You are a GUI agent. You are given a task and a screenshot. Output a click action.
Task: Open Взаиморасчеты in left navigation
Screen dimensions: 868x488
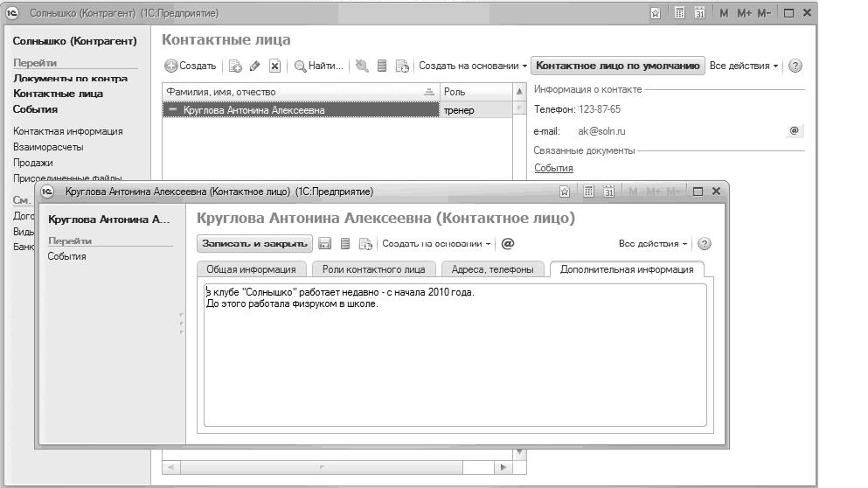[48, 147]
